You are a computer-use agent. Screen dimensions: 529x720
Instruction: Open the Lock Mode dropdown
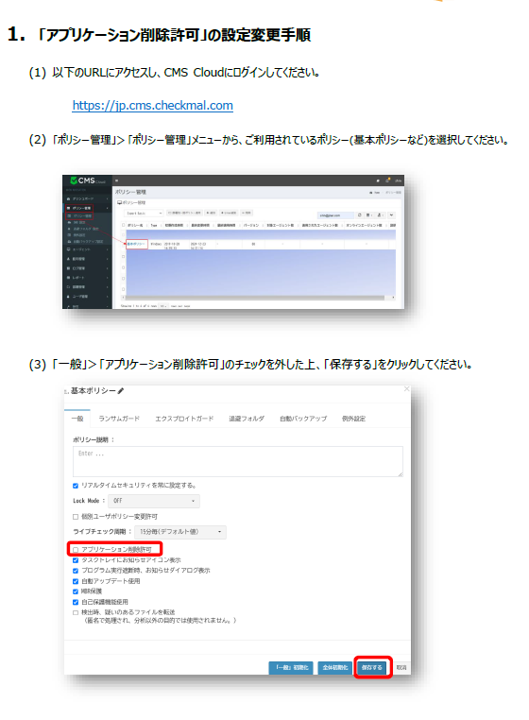154,501
